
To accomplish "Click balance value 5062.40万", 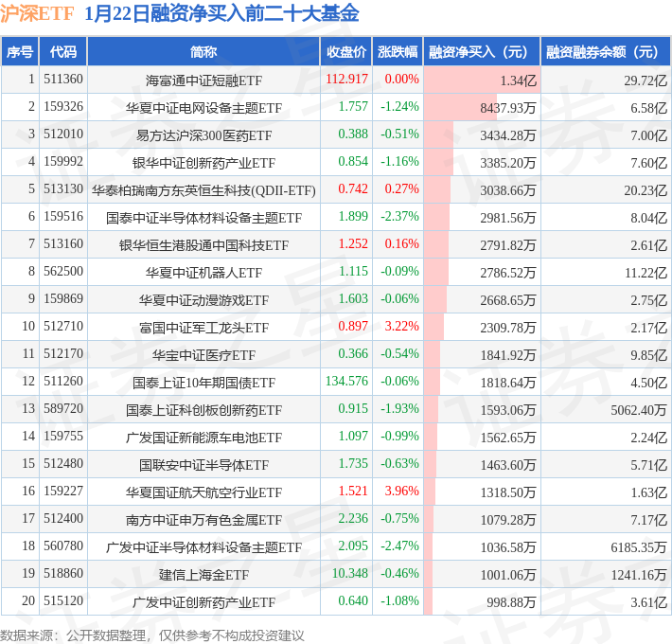I will point(639,410).
